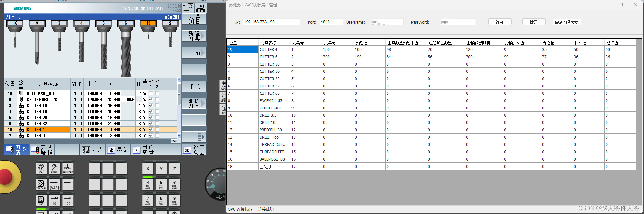Click the machine area icon beside AUTO
Screen dimensions: 644x214
[x=188, y=8]
